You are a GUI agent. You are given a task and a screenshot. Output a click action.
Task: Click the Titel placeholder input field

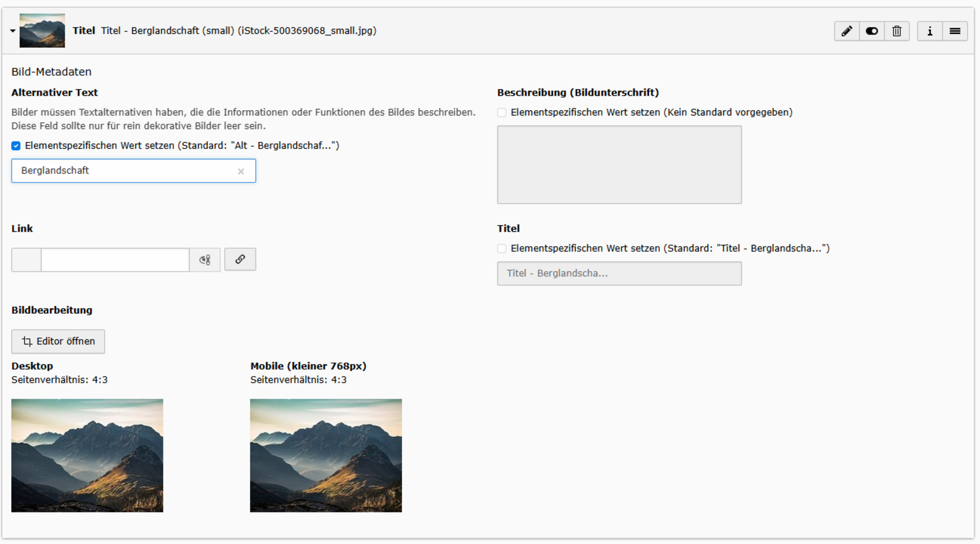619,274
